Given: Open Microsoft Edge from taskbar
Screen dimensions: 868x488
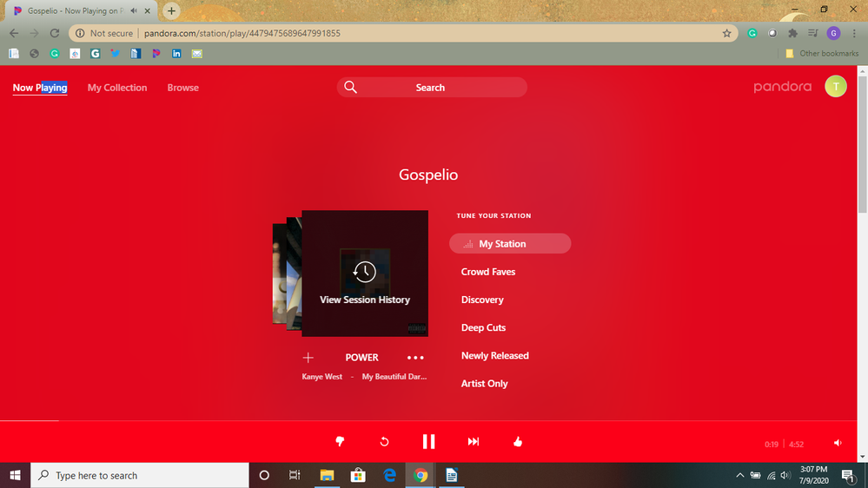Looking at the screenshot, I should (390, 475).
